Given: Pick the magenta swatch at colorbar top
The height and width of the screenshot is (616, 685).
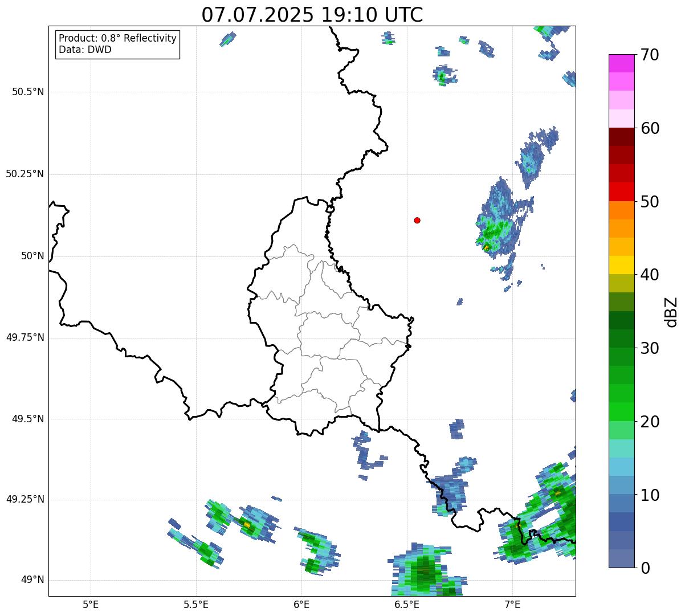Looking at the screenshot, I should 622,63.
